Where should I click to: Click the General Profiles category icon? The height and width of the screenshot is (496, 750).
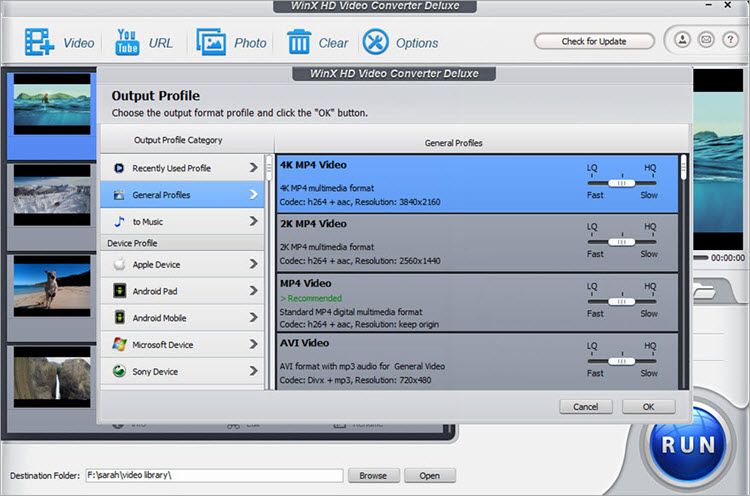[x=119, y=195]
